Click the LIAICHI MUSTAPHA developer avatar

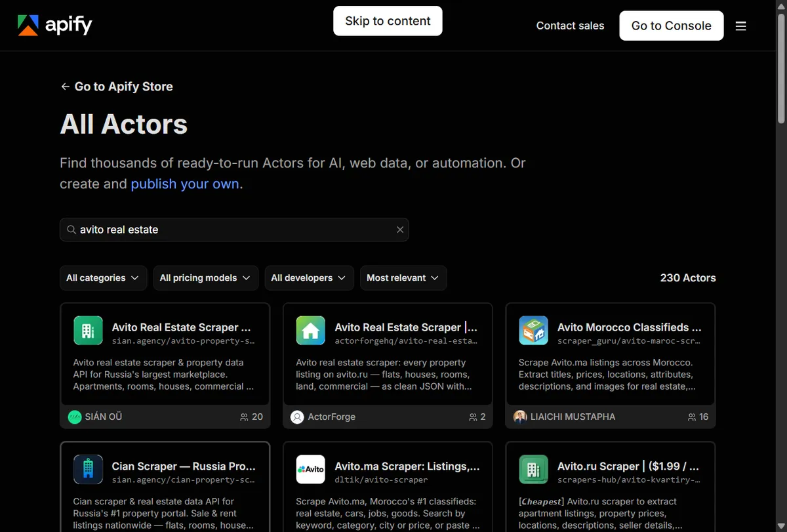(x=520, y=417)
